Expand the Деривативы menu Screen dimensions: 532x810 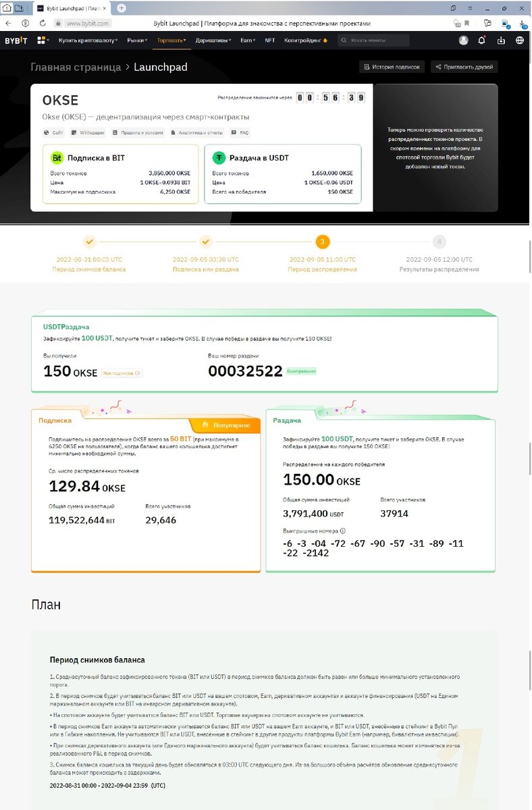click(213, 40)
